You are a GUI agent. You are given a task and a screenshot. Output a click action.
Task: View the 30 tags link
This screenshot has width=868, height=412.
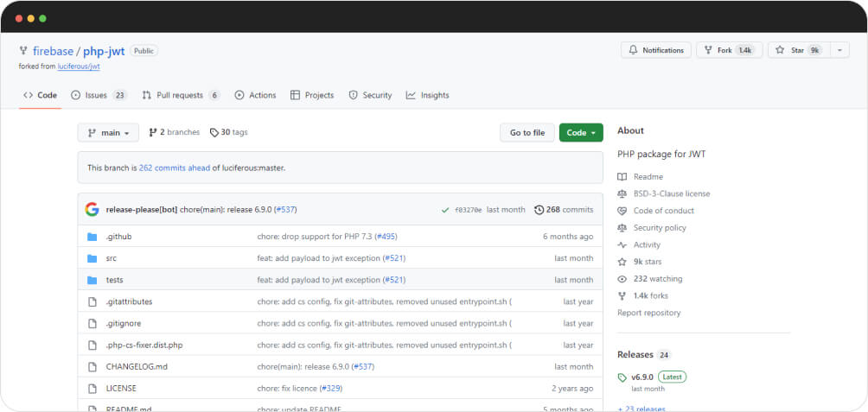(x=228, y=132)
